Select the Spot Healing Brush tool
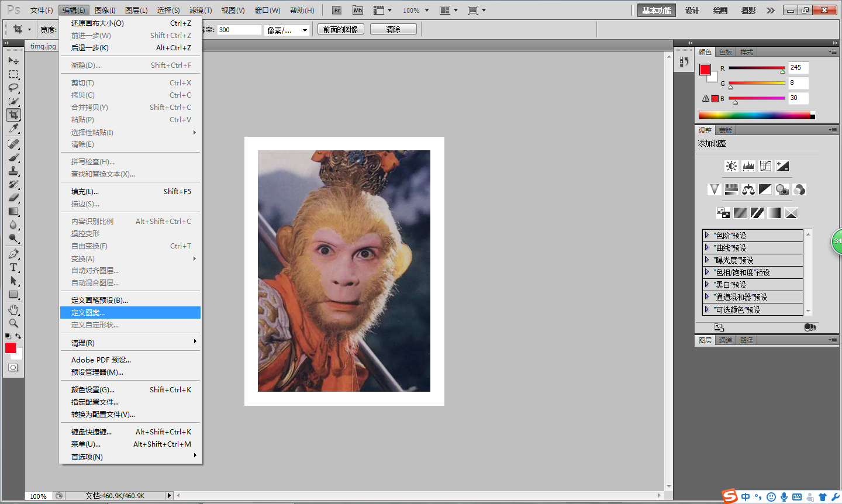 (x=13, y=144)
